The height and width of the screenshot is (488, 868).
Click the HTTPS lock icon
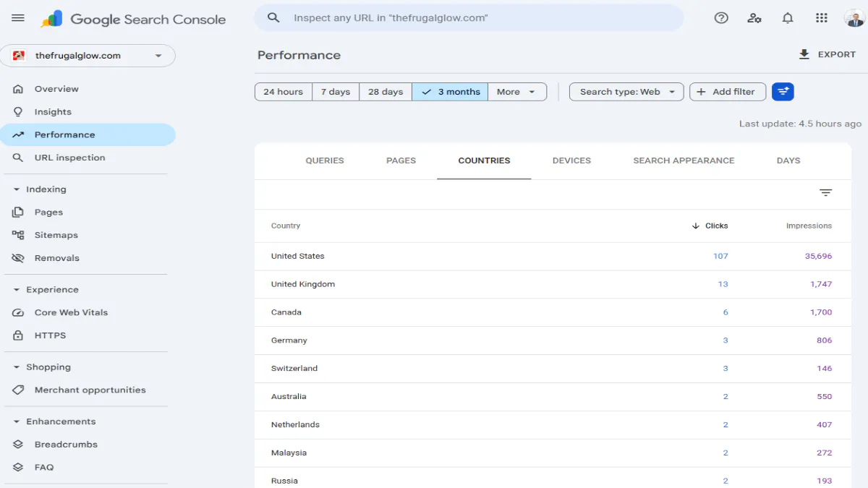tap(18, 335)
